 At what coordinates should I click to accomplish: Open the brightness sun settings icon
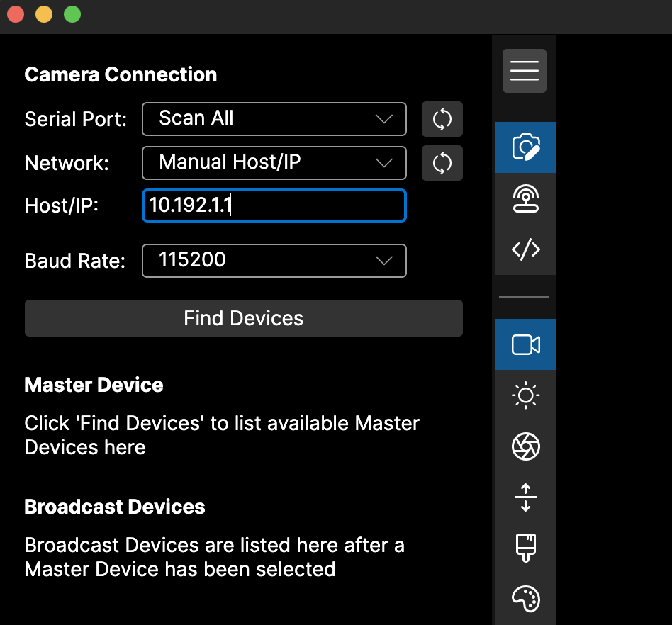525,395
